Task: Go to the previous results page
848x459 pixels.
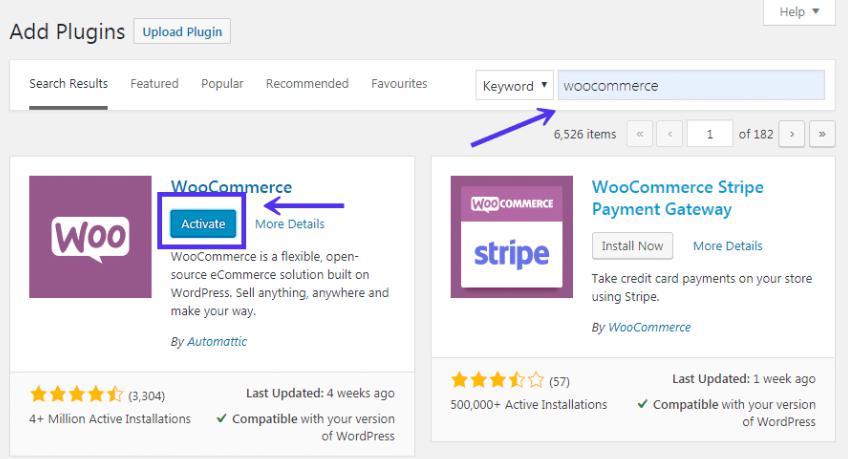Action: click(x=670, y=134)
